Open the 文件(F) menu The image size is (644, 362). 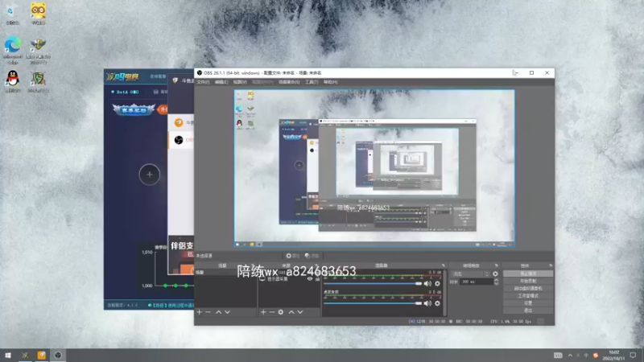tap(203, 82)
